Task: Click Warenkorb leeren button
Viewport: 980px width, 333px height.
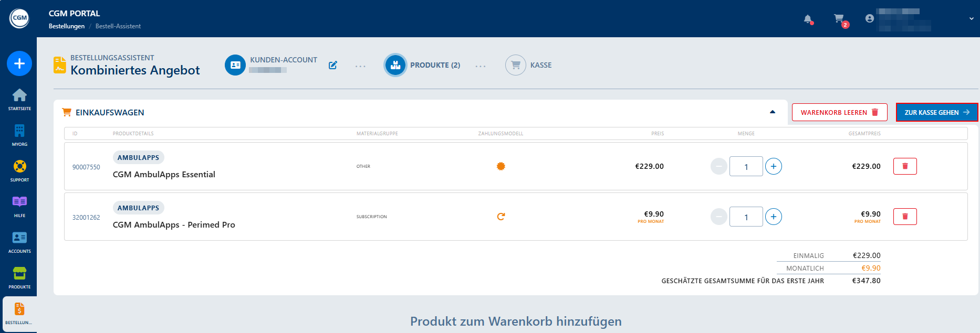Action: [x=840, y=112]
